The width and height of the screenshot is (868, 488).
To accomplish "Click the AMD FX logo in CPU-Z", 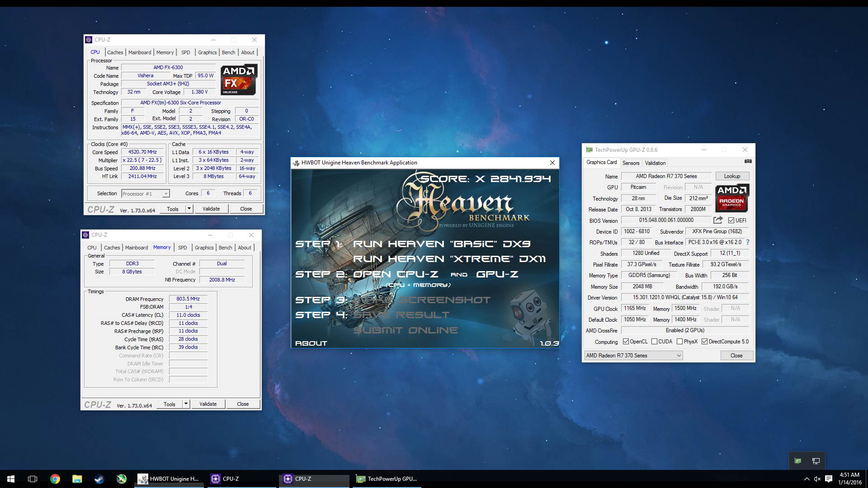I will click(239, 80).
